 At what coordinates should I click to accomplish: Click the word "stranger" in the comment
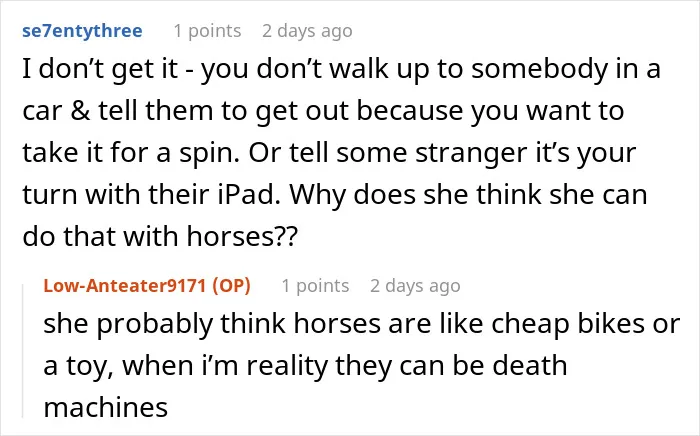pos(471,153)
